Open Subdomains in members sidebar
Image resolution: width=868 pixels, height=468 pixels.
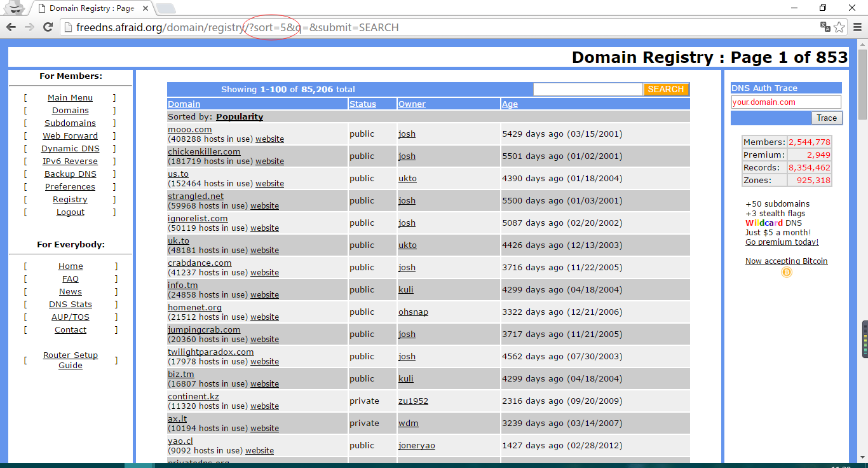pos(71,123)
